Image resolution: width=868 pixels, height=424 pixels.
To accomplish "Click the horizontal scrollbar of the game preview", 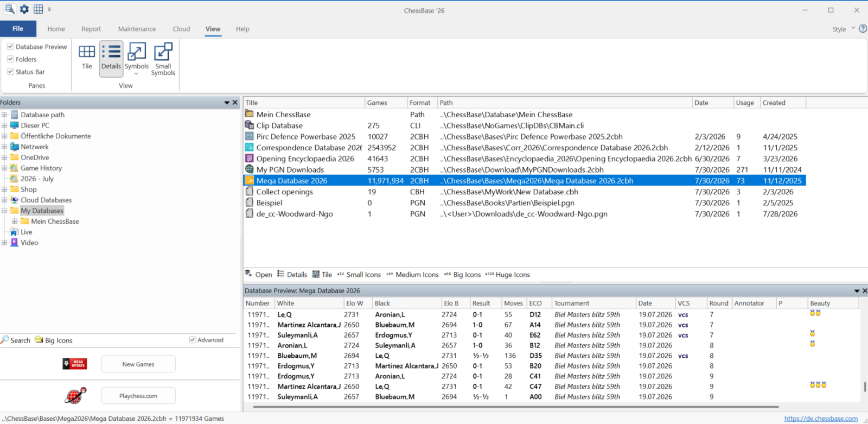I will (x=515, y=407).
